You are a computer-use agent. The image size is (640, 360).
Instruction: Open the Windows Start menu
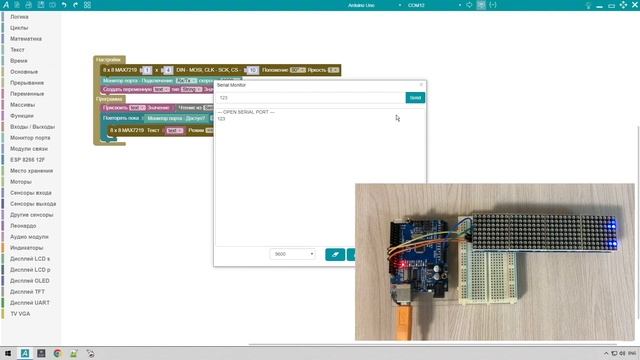(x=8, y=353)
